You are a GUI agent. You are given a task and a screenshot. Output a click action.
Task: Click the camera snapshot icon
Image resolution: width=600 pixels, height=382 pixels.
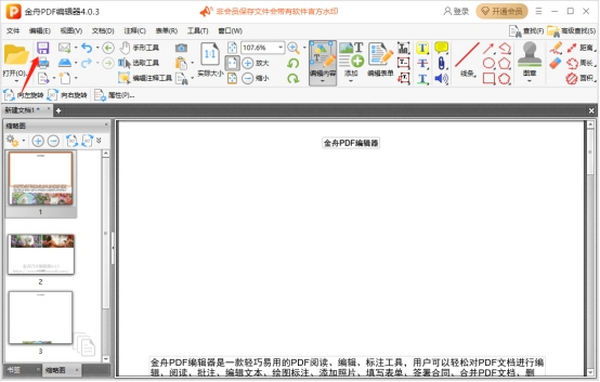point(181,48)
